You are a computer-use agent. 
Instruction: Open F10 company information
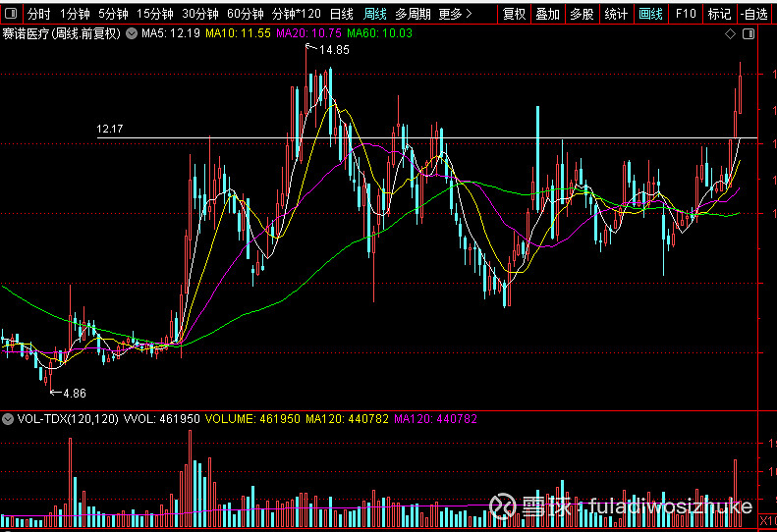click(x=686, y=14)
